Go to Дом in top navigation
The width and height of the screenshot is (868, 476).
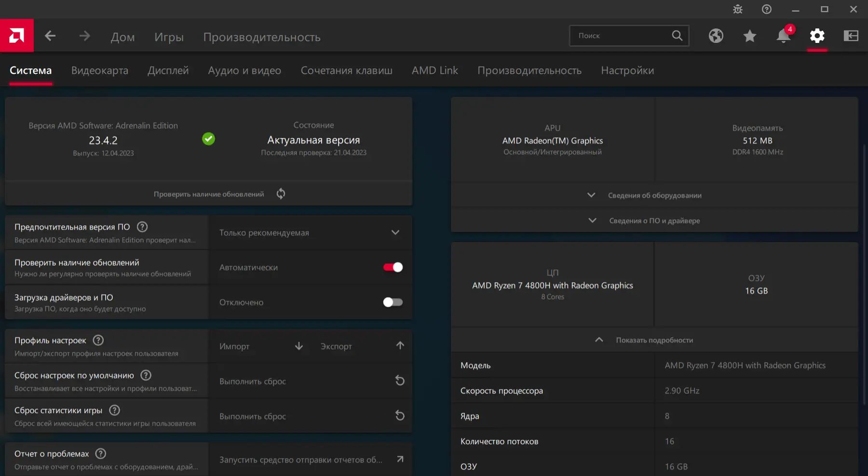(123, 37)
